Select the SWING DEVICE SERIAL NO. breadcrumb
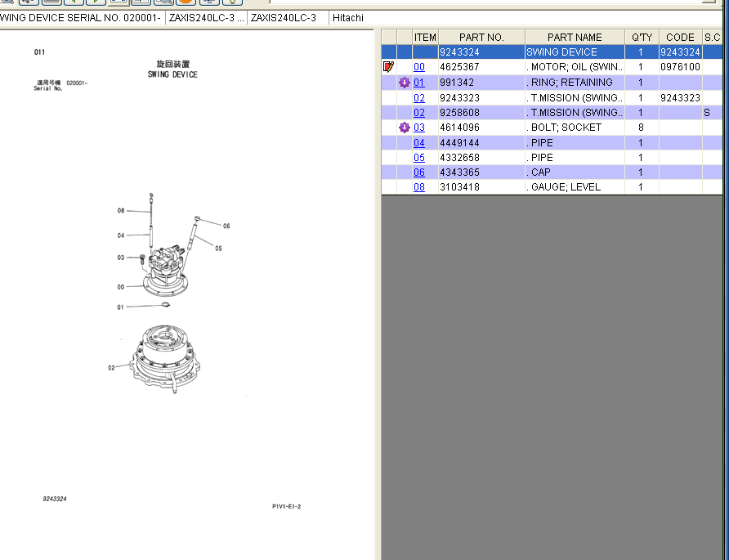The width and height of the screenshot is (729, 560). click(x=80, y=18)
